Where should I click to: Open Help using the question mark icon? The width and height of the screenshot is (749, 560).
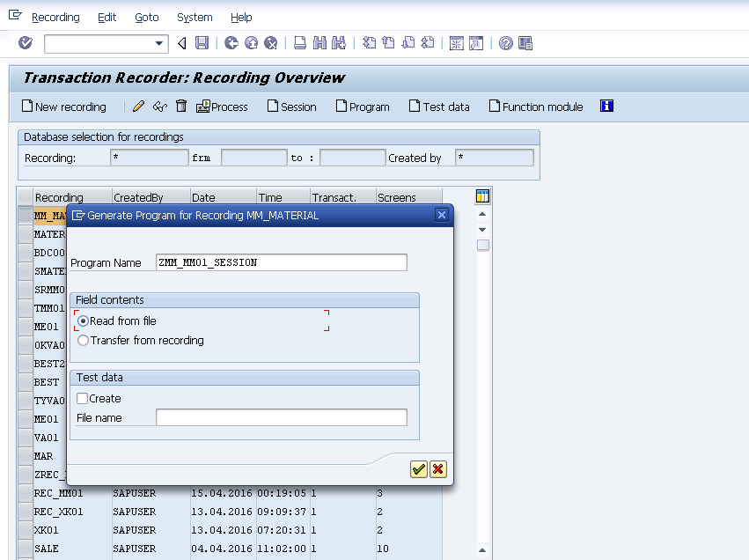pos(507,42)
